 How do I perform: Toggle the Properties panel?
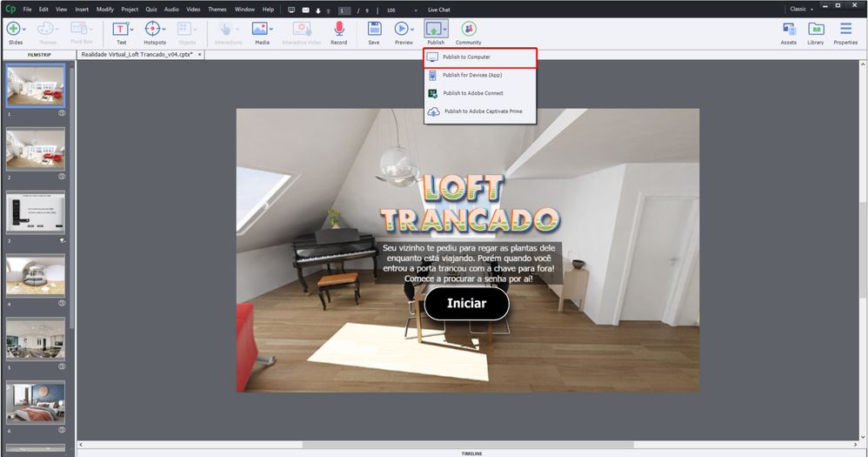pyautogui.click(x=845, y=29)
